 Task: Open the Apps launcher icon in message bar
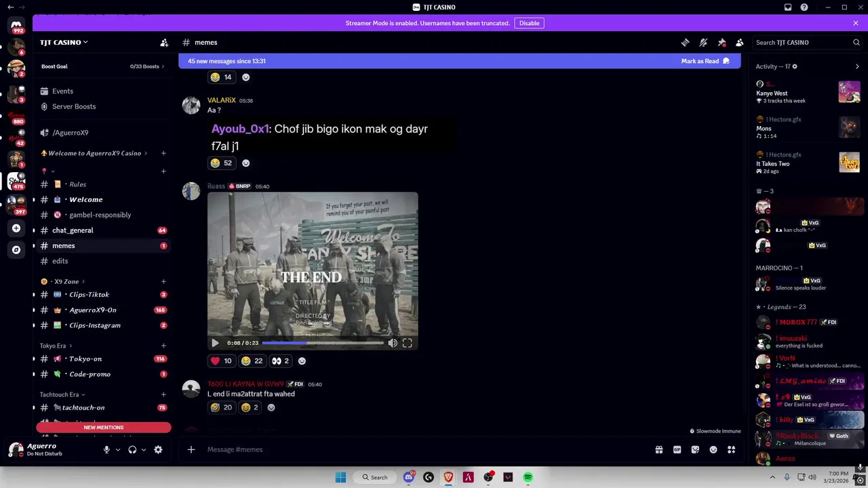(731, 449)
